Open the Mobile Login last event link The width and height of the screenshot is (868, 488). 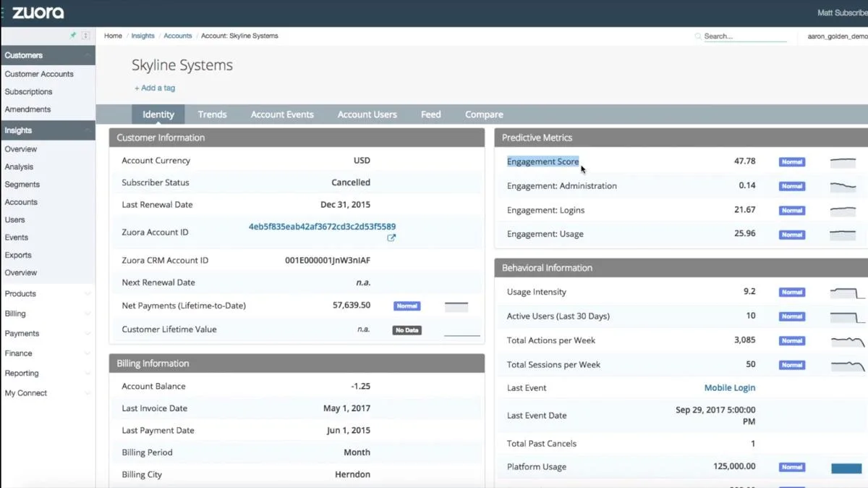[730, 388]
